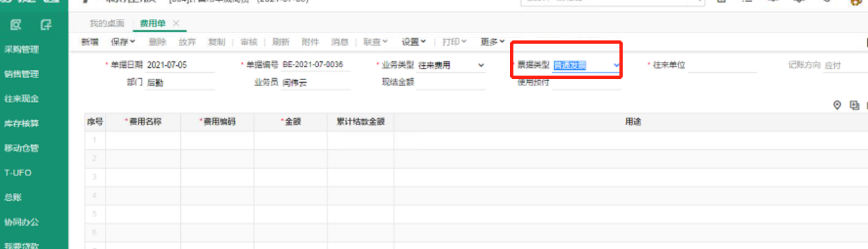Click the 新增 toolbar button

point(90,42)
